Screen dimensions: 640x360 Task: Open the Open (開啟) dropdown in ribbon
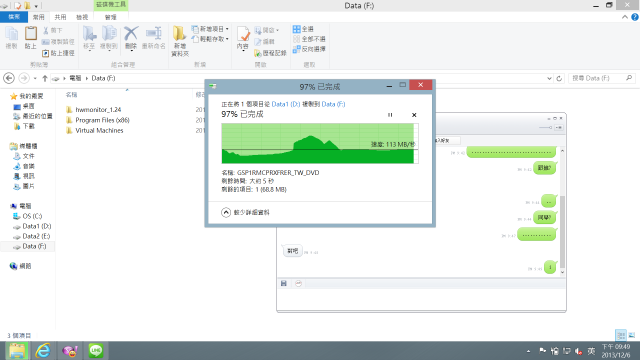point(267,30)
